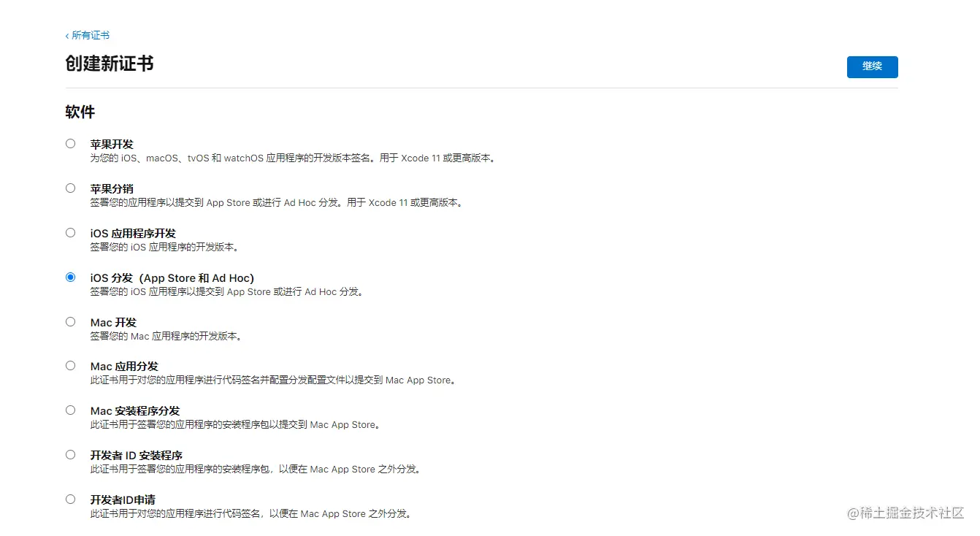Image resolution: width=980 pixels, height=536 pixels.
Task: Select the 开发者 ID 安装程序 radio button
Action: pos(70,454)
